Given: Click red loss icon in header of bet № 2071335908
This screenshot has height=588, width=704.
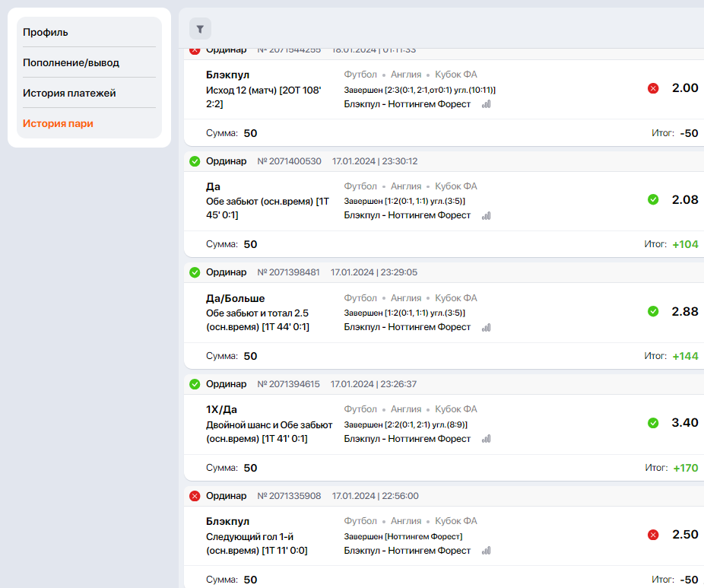Looking at the screenshot, I should (195, 496).
